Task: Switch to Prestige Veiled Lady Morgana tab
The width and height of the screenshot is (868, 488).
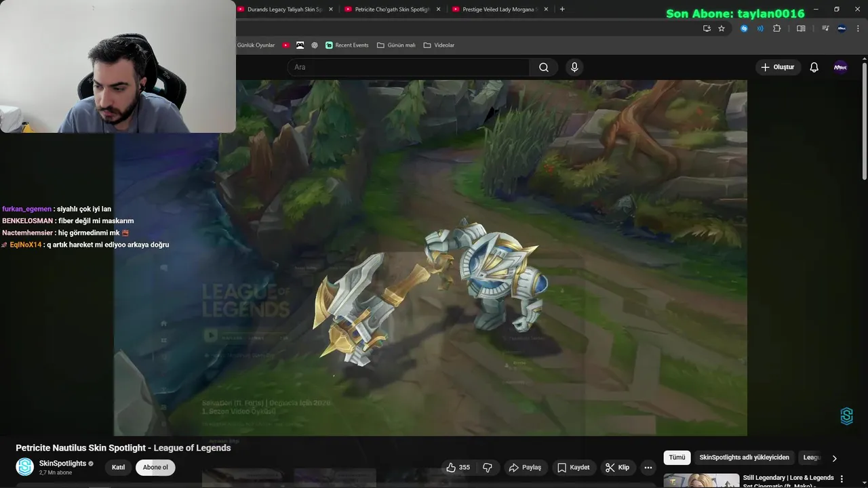Action: pos(499,9)
